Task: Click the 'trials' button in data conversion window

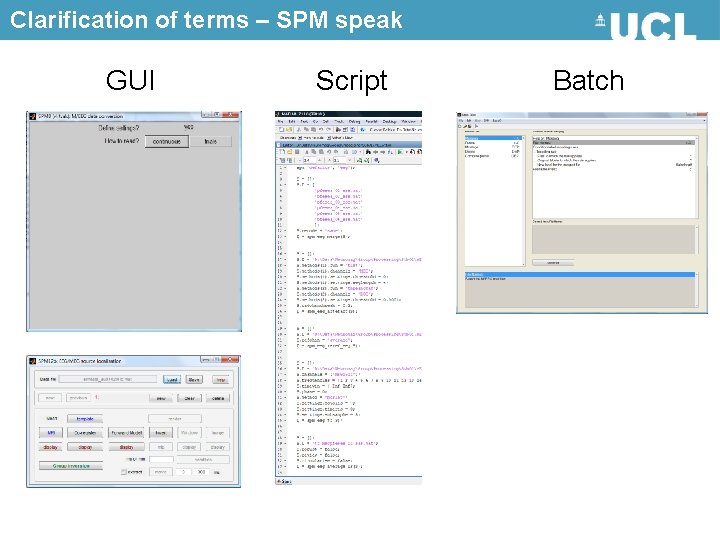Action: coord(210,141)
